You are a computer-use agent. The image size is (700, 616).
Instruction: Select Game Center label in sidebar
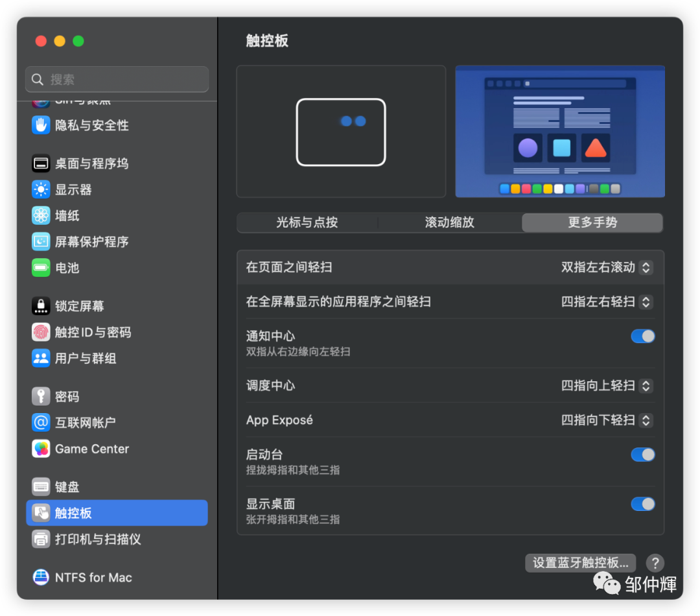click(92, 449)
